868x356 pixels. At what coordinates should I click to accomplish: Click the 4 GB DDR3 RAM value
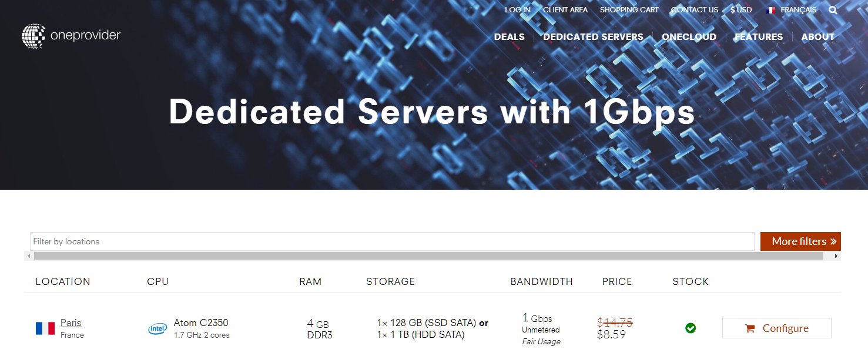point(319,329)
